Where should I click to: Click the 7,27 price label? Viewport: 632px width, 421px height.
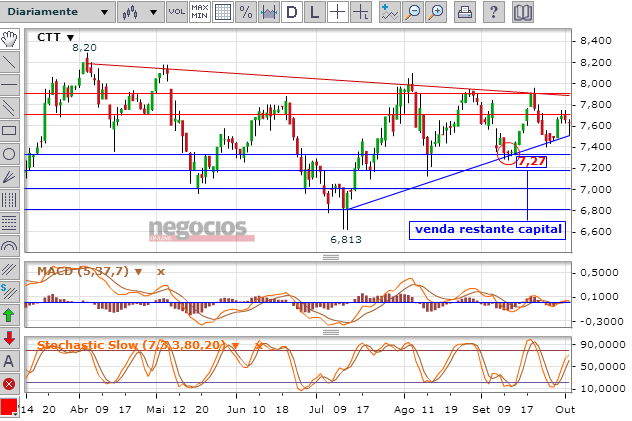(x=531, y=162)
